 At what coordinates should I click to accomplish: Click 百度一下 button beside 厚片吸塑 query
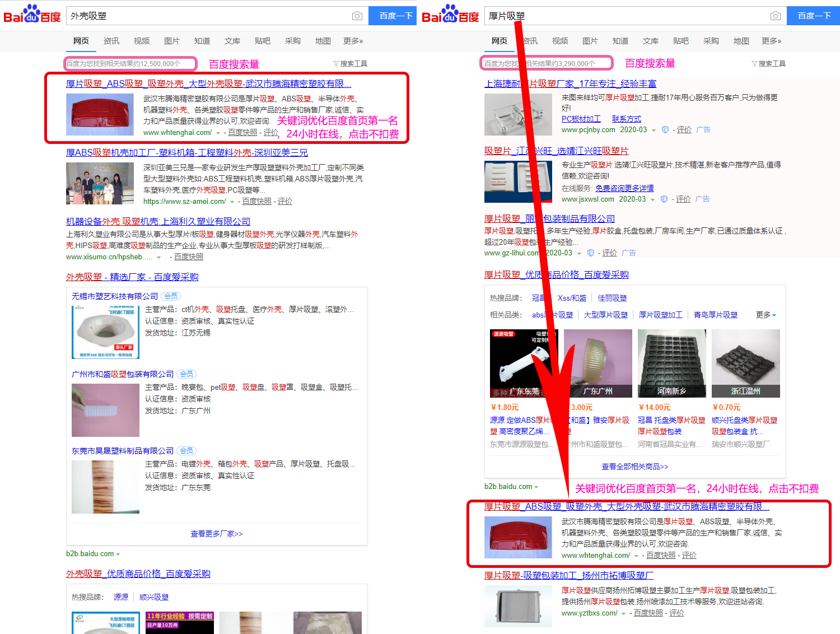click(x=813, y=16)
